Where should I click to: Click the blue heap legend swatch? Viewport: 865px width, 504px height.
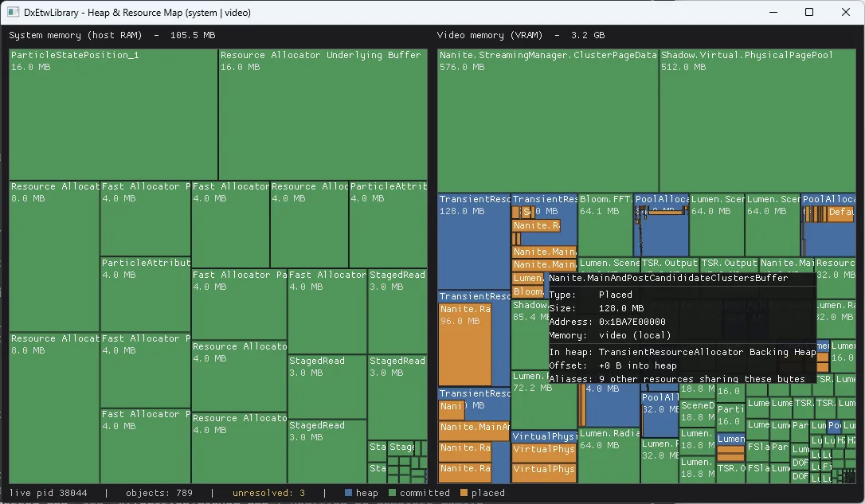[x=348, y=492]
